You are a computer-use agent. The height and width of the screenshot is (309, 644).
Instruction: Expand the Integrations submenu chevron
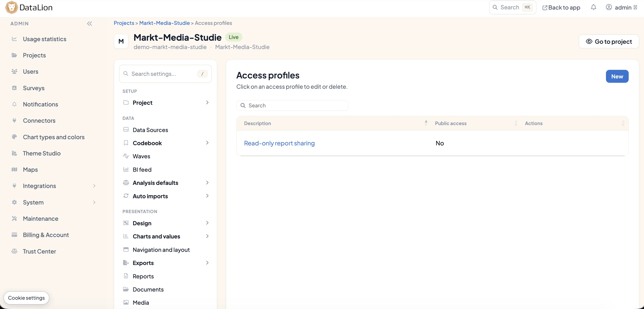[x=94, y=186]
